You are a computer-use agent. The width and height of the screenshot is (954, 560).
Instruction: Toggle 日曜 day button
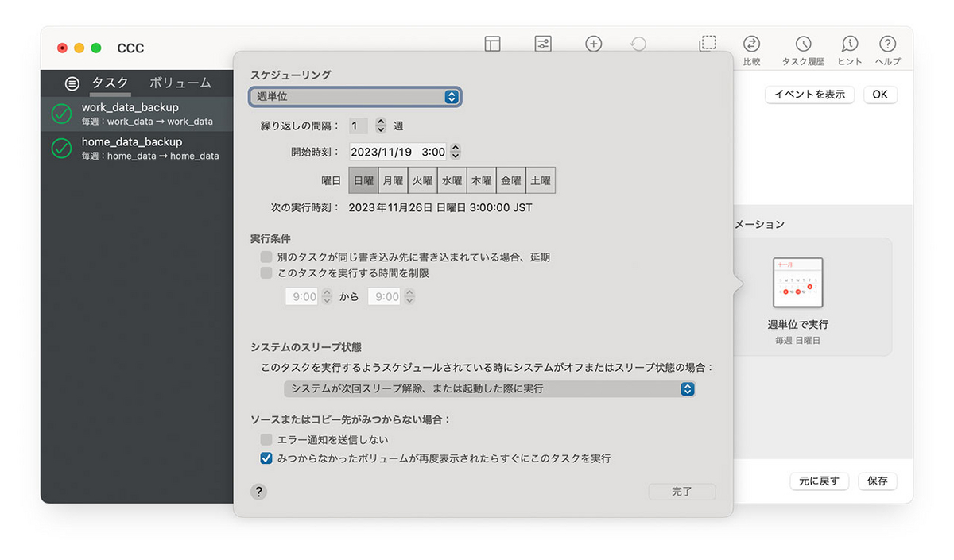pos(363,180)
